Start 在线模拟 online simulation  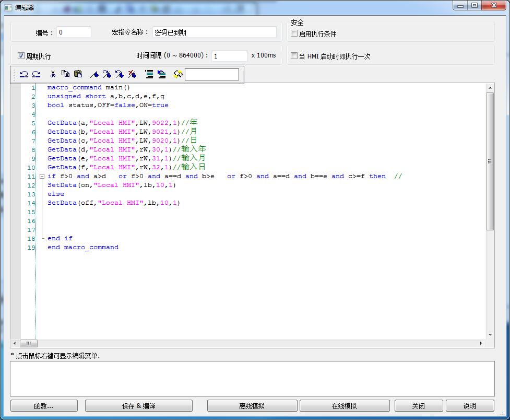[x=345, y=406]
